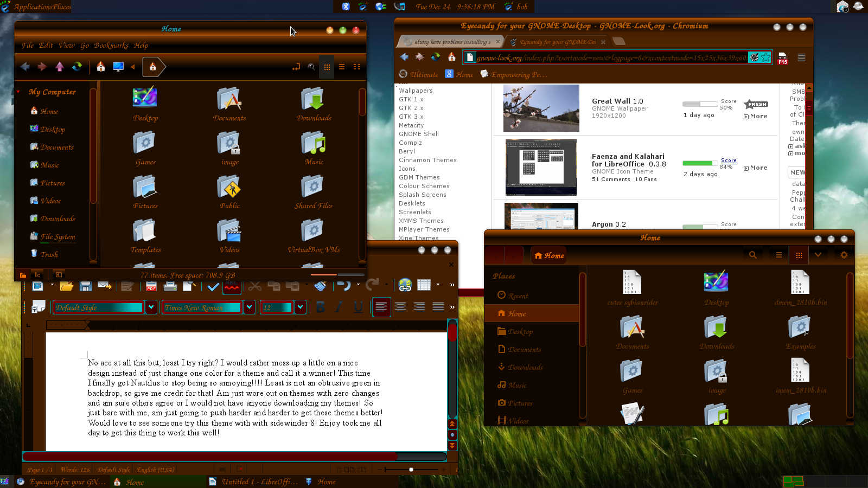The width and height of the screenshot is (868, 488).
Task: Click the Chromium reload button
Action: [436, 57]
